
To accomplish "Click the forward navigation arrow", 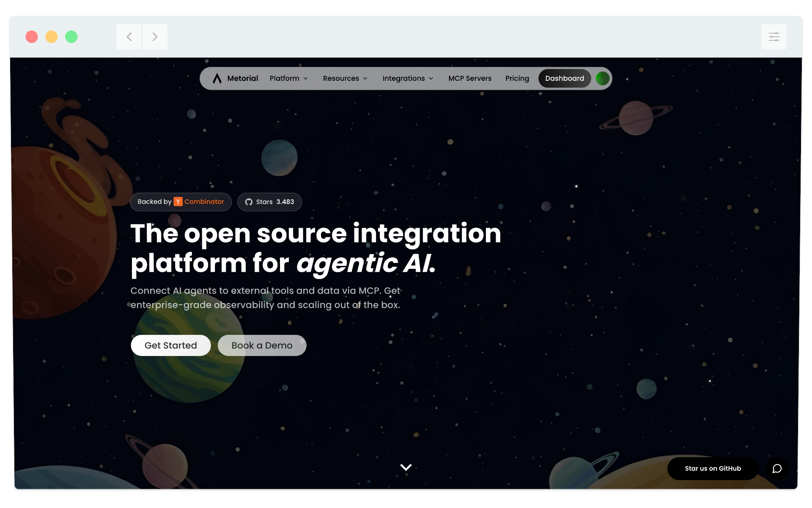I will pos(155,37).
